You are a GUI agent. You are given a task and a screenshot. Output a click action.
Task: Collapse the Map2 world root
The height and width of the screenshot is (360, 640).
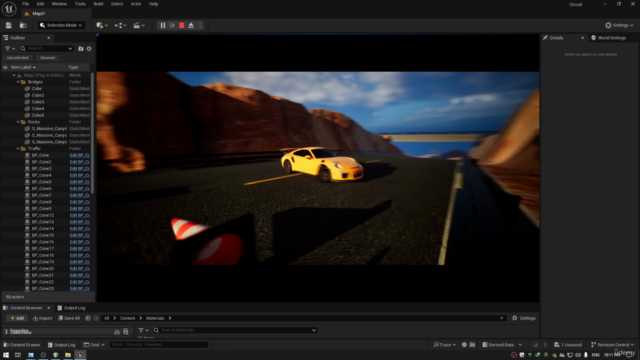point(14,75)
